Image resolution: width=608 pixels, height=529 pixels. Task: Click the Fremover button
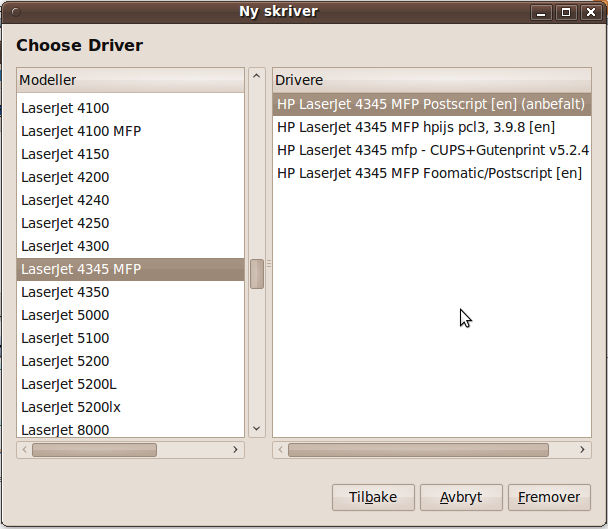[x=549, y=497]
